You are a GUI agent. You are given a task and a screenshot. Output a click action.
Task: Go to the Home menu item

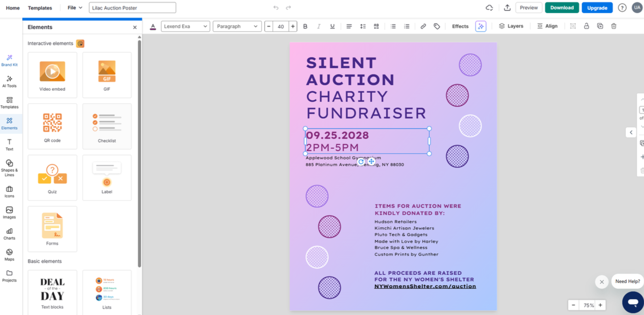pyautogui.click(x=13, y=8)
